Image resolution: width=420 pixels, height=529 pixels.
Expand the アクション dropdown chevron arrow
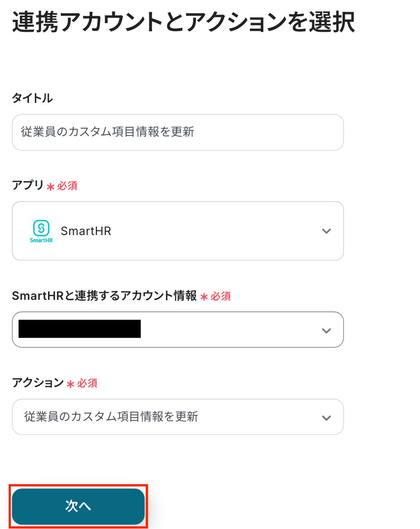coord(326,418)
